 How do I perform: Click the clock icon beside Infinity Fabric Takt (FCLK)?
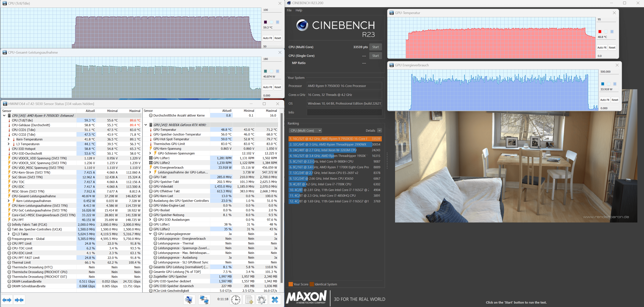[9, 225]
